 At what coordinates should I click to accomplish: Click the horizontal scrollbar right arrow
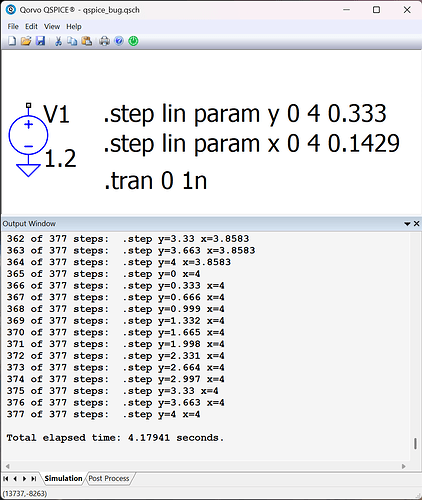(404, 466)
